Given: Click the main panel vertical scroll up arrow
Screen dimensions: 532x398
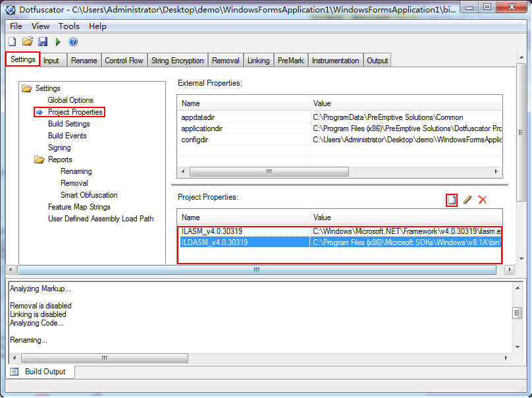Looking at the screenshot, I should point(521,58).
